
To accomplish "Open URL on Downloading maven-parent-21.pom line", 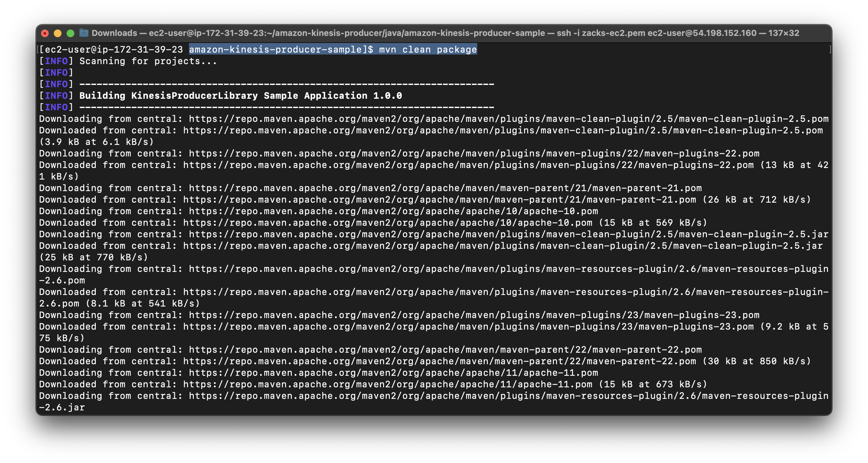I will pos(445,188).
